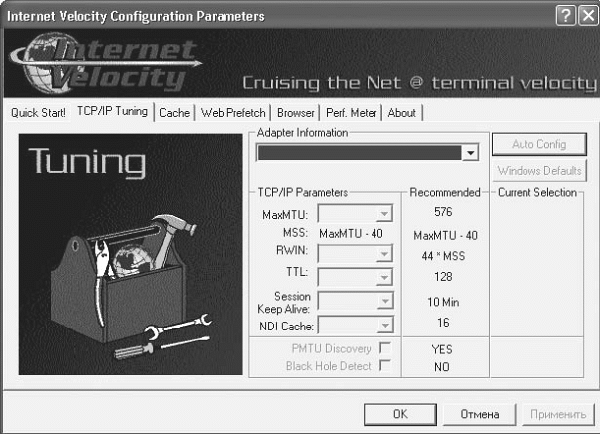Open the Cache tab
The image size is (600, 434).
pyautogui.click(x=174, y=113)
